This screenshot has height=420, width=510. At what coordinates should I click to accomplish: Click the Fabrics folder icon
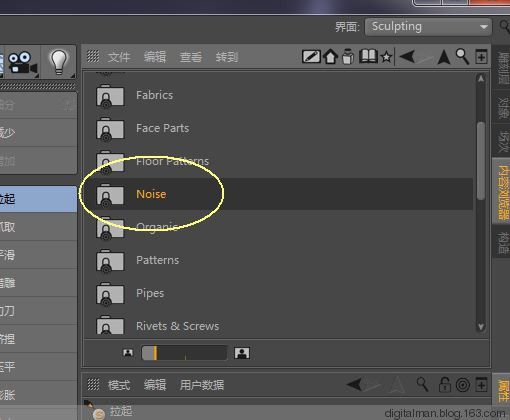click(110, 96)
